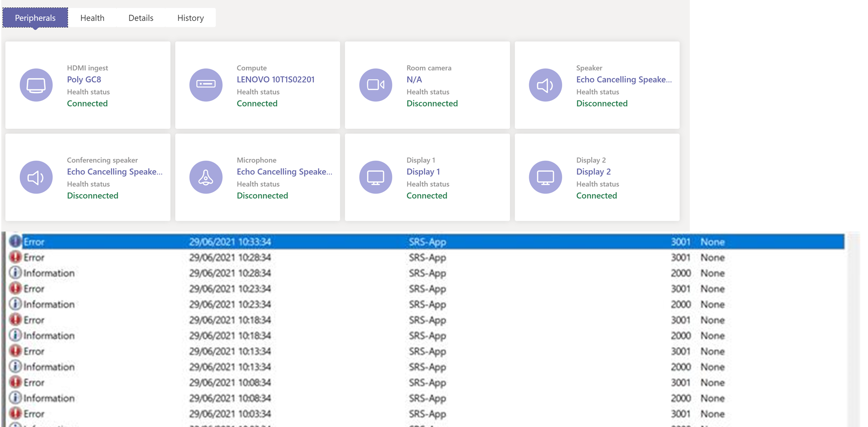Click the icon of the selected 10:33:34 row

[15, 241]
